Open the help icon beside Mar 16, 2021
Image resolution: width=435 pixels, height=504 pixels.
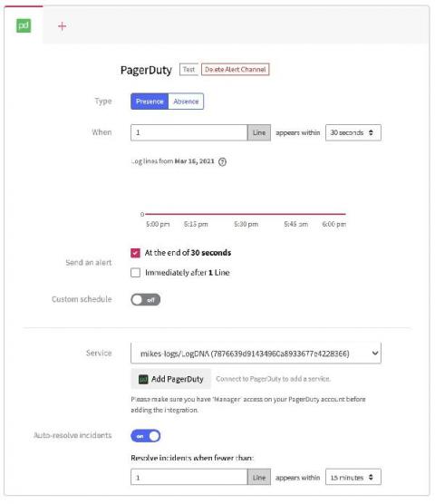click(222, 161)
